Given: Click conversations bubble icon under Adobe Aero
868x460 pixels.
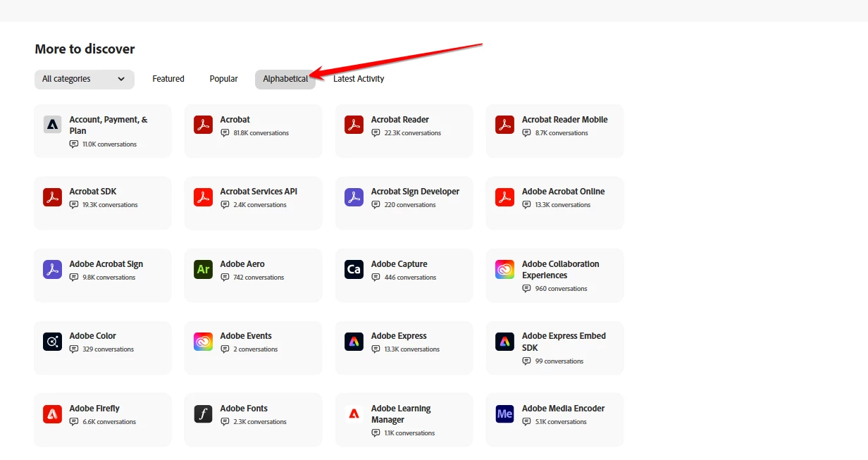Looking at the screenshot, I should [x=225, y=278].
